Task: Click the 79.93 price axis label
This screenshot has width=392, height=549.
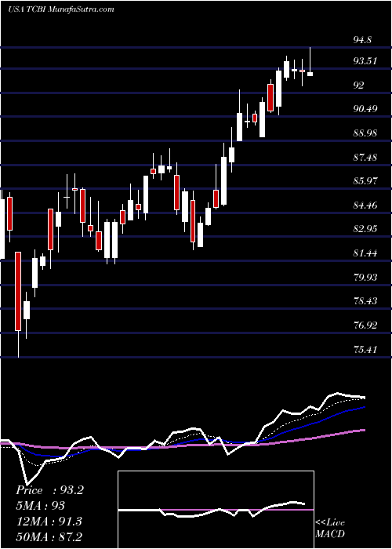Action: 365,277
